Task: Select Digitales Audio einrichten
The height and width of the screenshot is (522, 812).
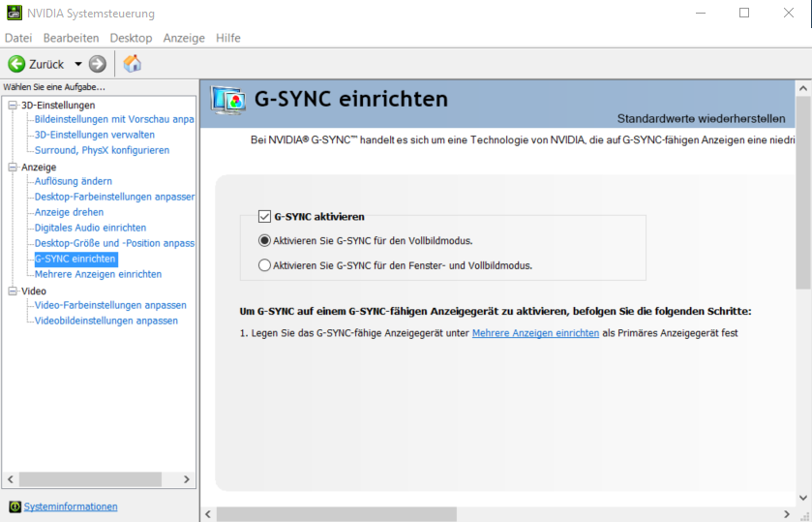Action: click(x=91, y=228)
